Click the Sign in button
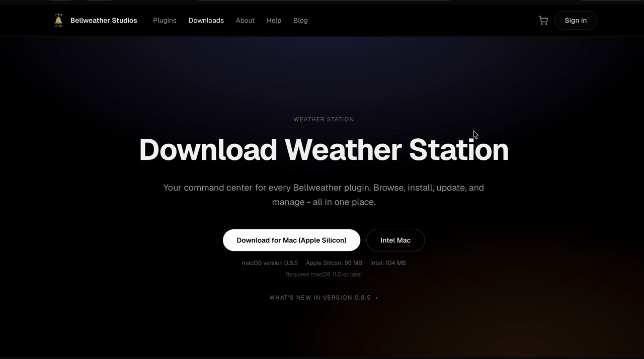Image resolution: width=644 pixels, height=359 pixels. 576,21
